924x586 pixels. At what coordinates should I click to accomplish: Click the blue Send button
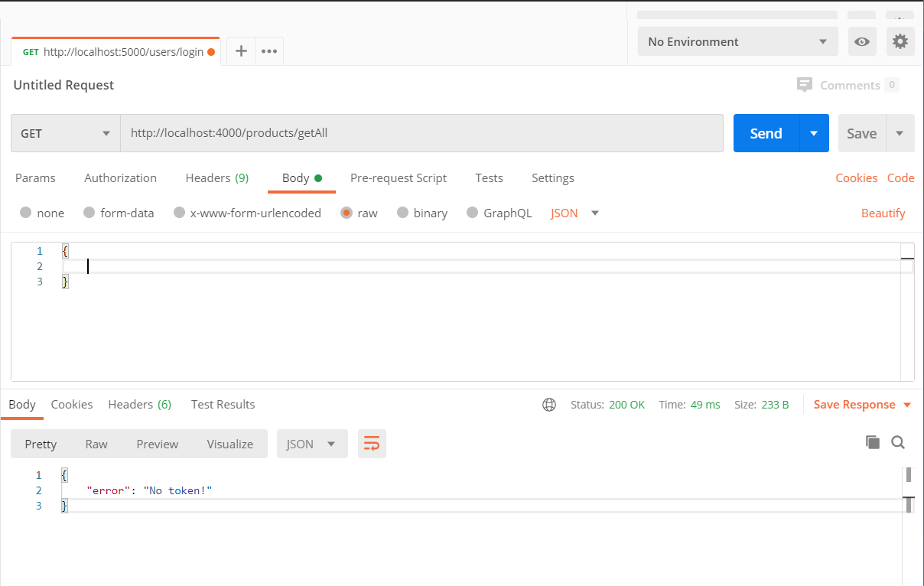766,133
